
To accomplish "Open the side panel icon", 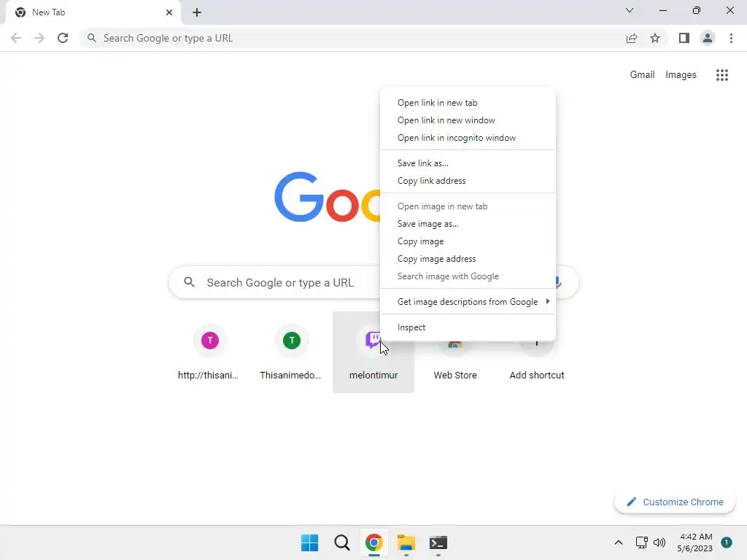I will pos(684,38).
